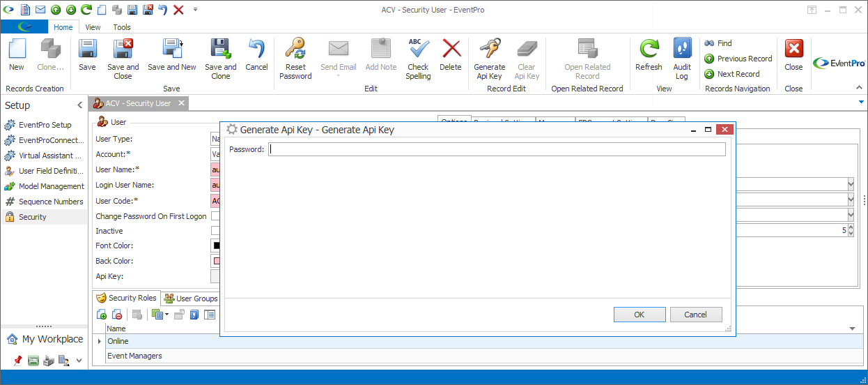
Task: Click the Back Color swatch
Action: 216,261
